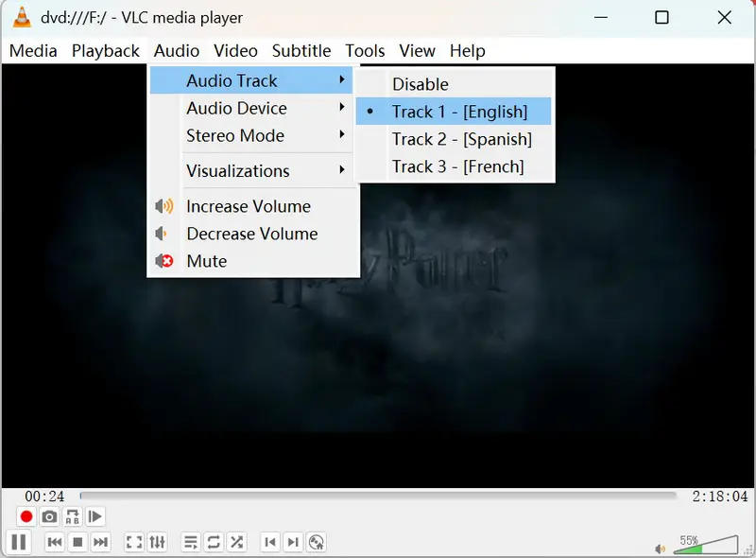Take a snapshot with the camera icon
The width and height of the screenshot is (756, 558).
tap(49, 516)
